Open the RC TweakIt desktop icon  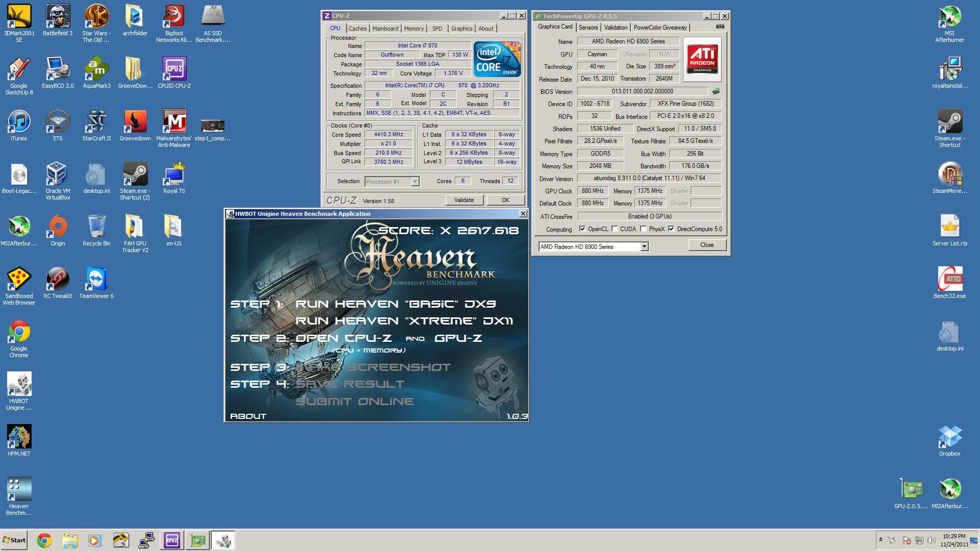(58, 283)
